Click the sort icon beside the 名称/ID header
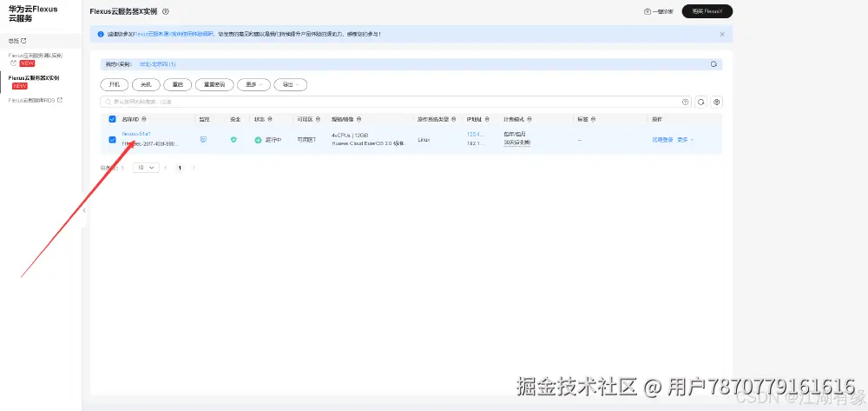Screen dimensions: 868x411 [x=144, y=119]
